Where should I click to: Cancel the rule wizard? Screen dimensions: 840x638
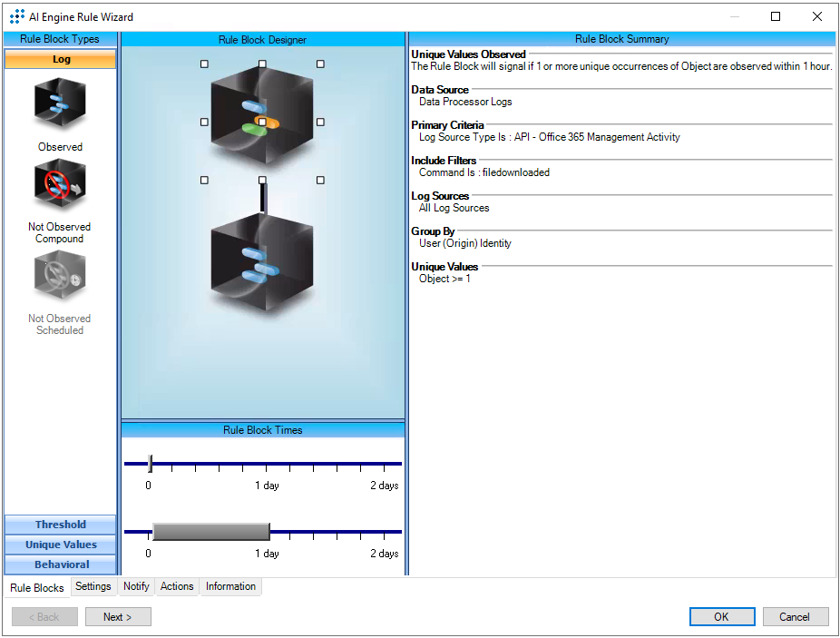pos(795,617)
